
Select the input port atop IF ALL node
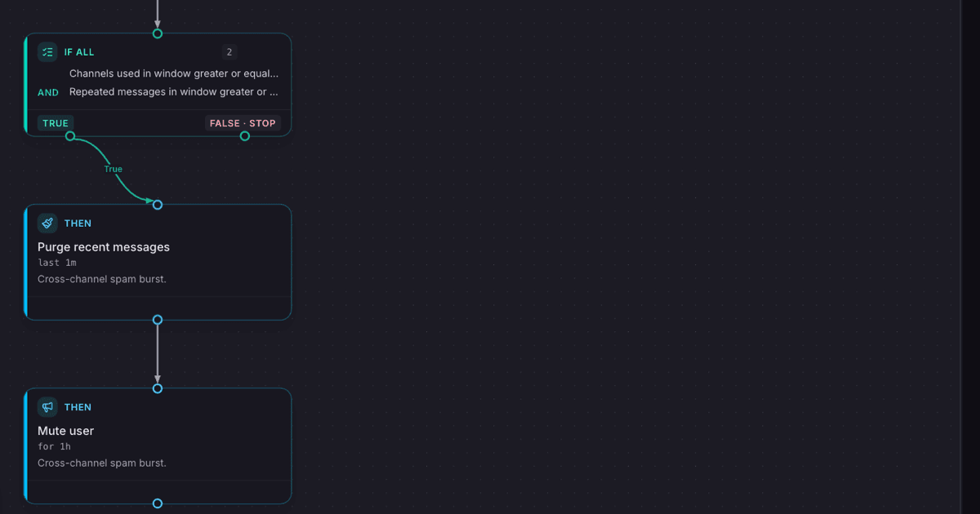point(158,33)
